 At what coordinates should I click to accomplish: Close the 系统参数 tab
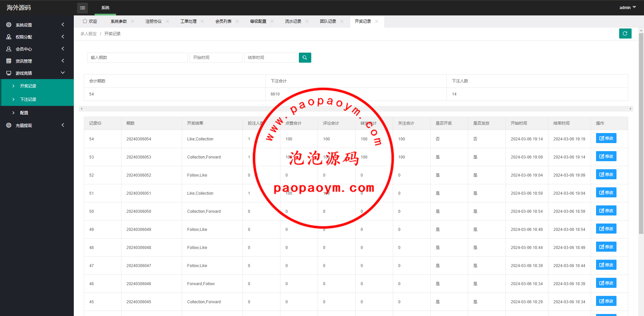(x=132, y=21)
